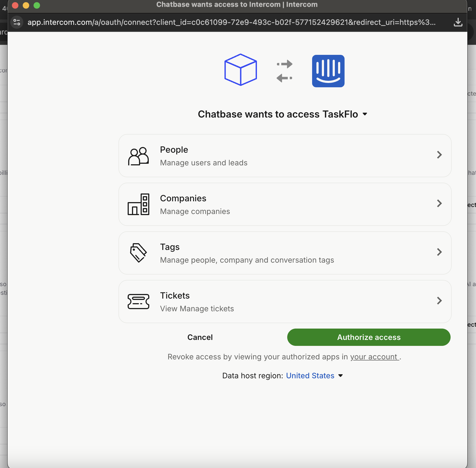This screenshot has width=476, height=468.
Task: Click the Tags heading text
Action: 170,247
